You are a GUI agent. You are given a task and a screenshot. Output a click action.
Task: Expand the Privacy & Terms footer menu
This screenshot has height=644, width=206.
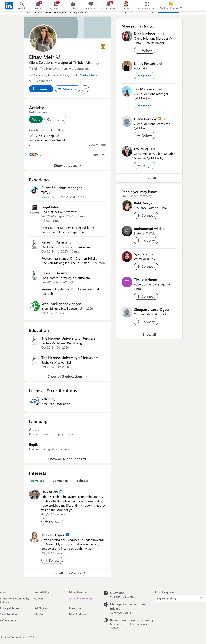point(11,608)
